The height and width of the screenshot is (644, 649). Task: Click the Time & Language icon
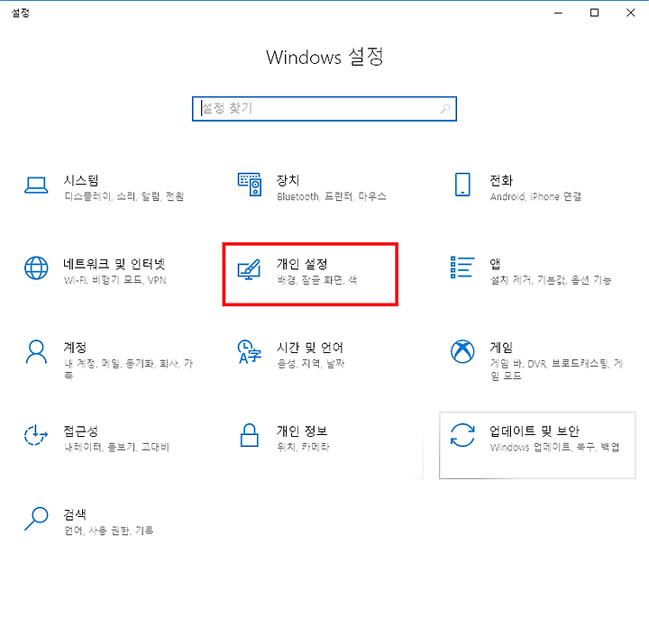[249, 352]
